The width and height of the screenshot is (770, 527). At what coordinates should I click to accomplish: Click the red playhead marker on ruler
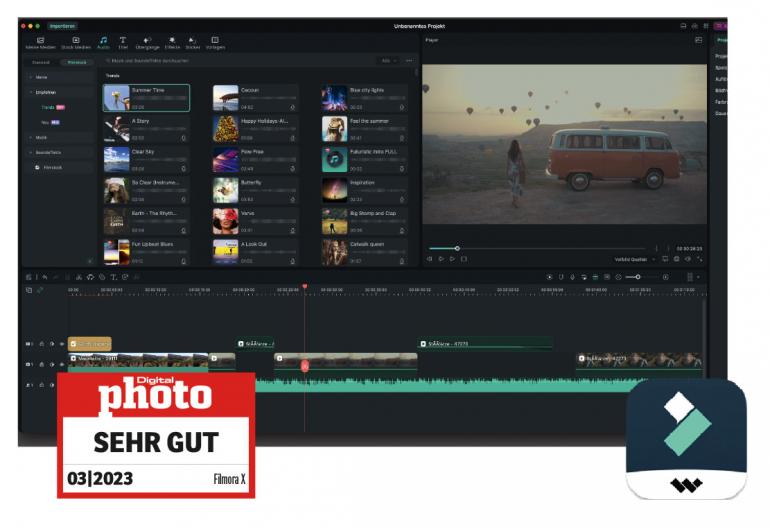[x=305, y=286]
